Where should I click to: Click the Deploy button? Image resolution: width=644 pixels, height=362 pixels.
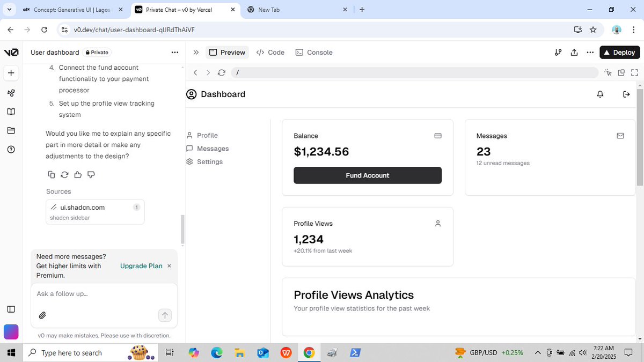[620, 53]
